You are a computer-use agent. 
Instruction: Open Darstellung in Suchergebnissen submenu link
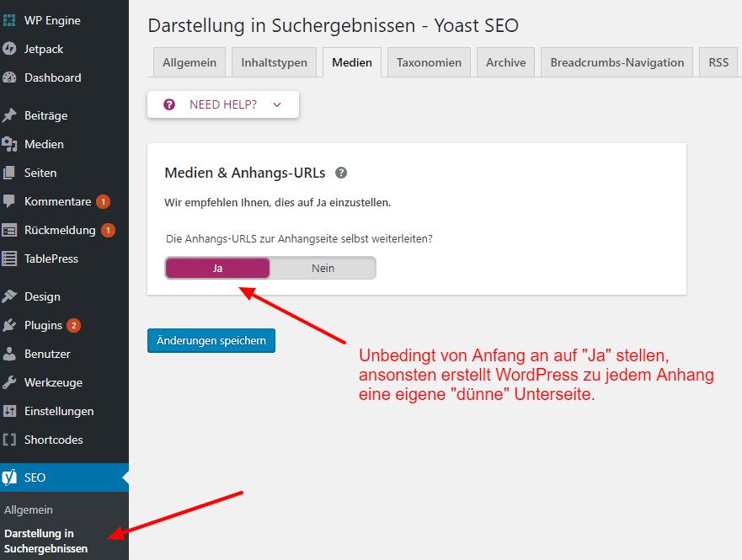[x=46, y=541]
